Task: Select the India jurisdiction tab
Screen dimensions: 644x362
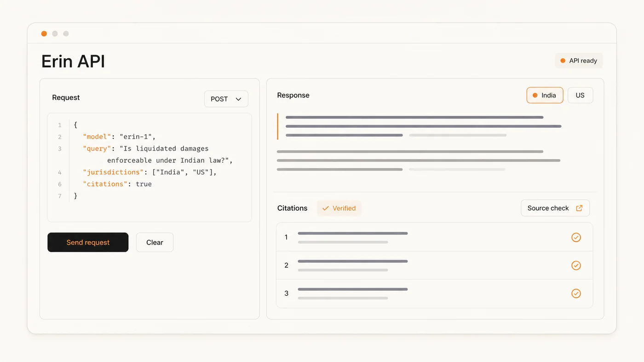Action: (545, 95)
